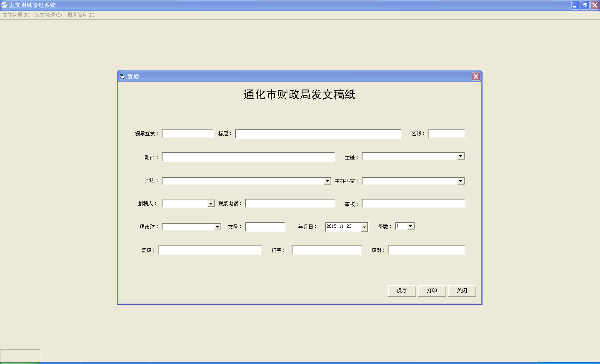Image resolution: width=600 pixels, height=364 pixels.
Task: Click the heading 通化市财政局发文稿纸
Action: (300, 95)
